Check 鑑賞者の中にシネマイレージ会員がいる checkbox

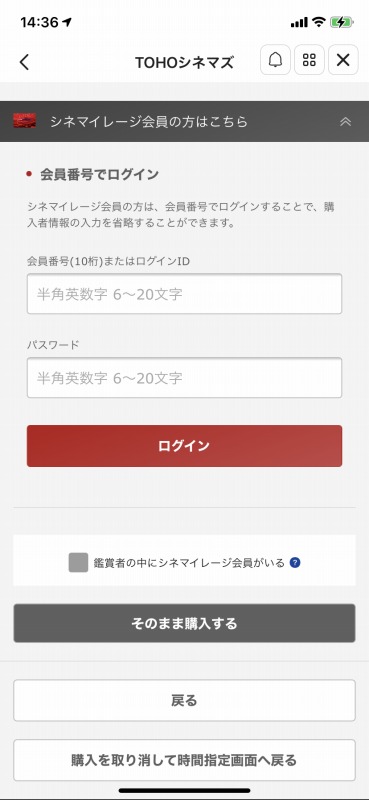(78, 563)
